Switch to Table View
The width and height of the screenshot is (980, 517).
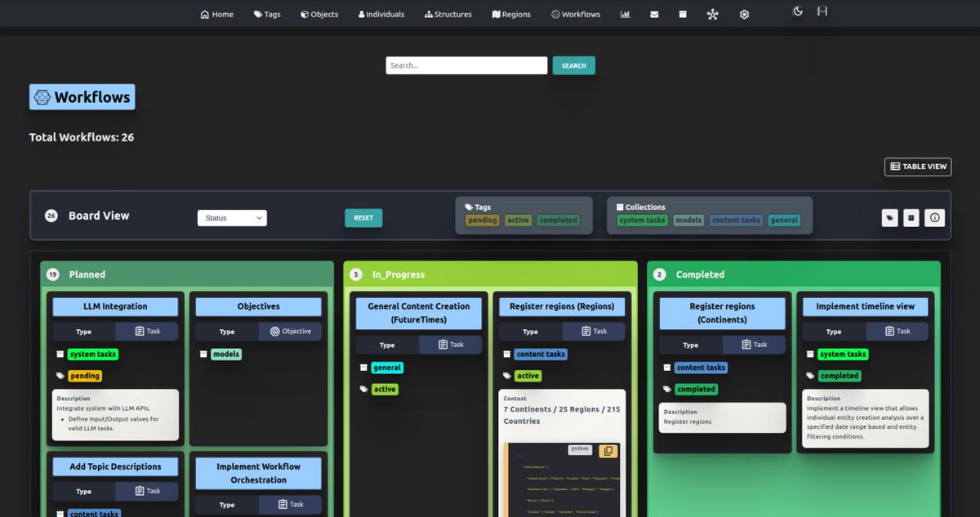point(917,166)
